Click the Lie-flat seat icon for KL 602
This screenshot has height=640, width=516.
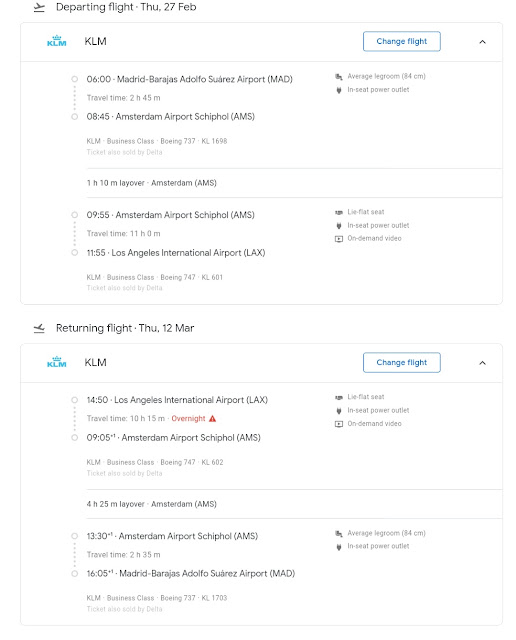pos(339,397)
